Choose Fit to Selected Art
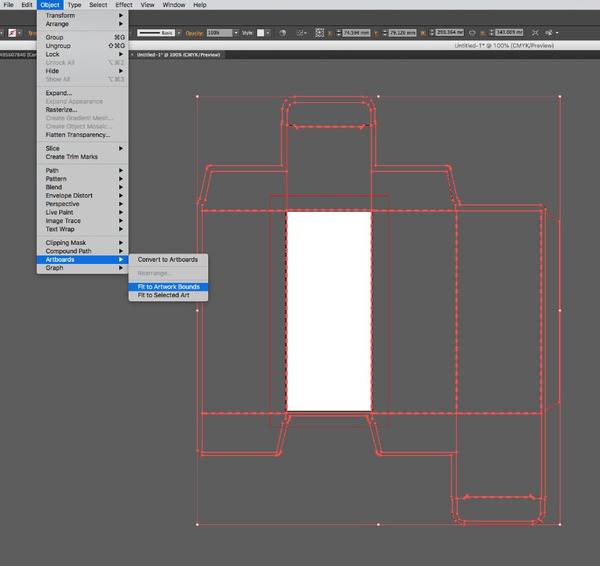 [x=166, y=296]
